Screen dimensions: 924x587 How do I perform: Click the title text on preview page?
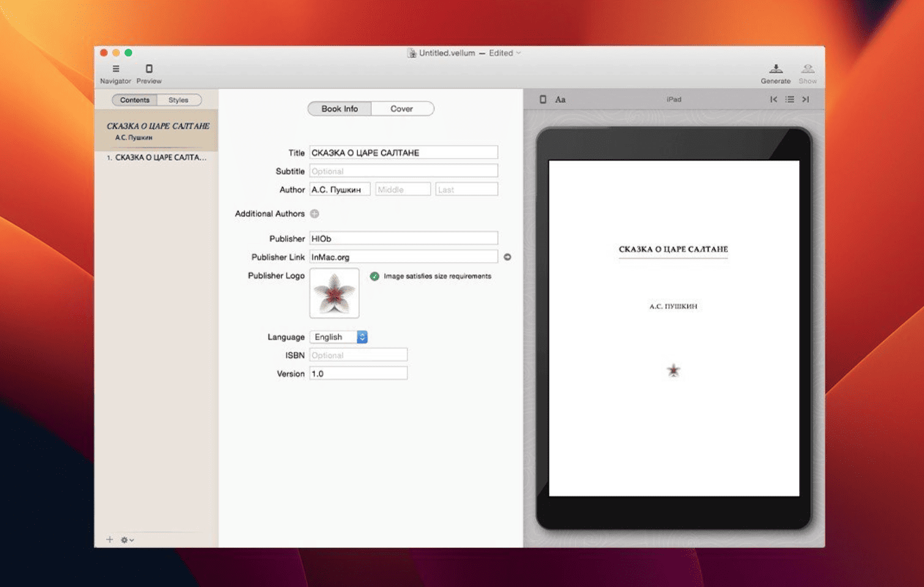[x=673, y=249]
